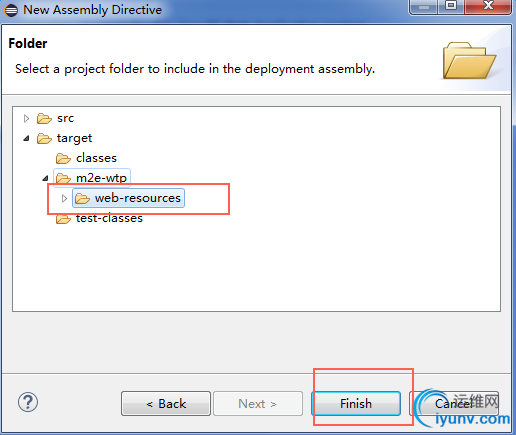Click the disabled Next button
Screen dimensions: 516x435
point(258,404)
